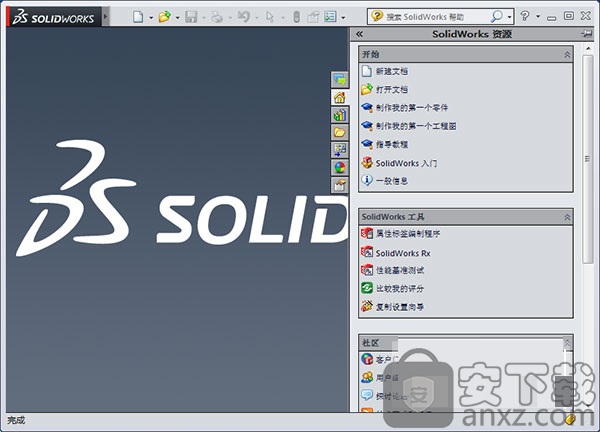Click the 完成 status bar text
This screenshot has height=432, width=600.
[16, 421]
